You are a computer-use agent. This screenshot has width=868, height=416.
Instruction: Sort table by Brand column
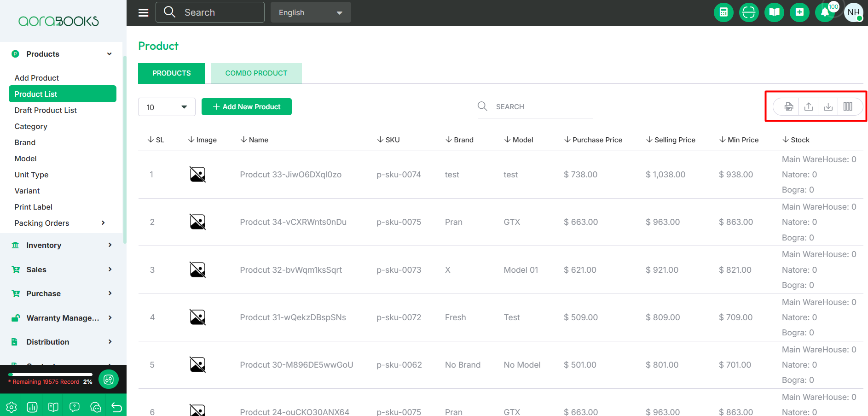coord(459,140)
